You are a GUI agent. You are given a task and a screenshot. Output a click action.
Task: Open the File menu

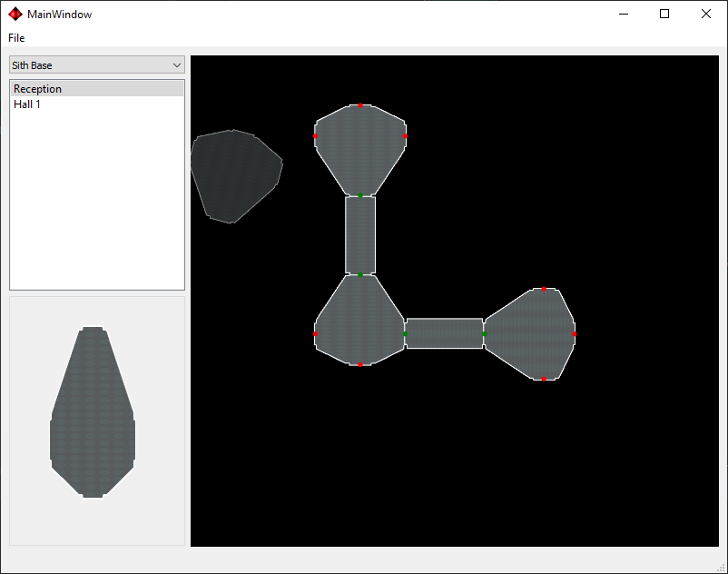pyautogui.click(x=16, y=38)
